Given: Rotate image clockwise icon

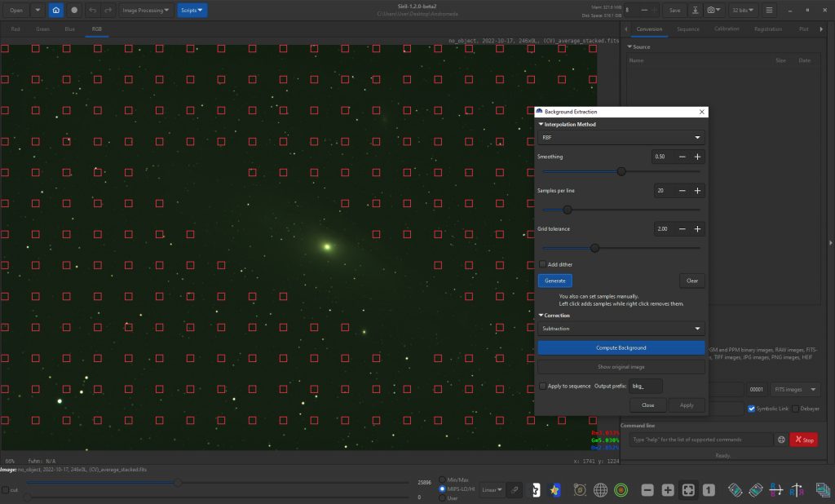Looking at the screenshot, I should (756, 489).
